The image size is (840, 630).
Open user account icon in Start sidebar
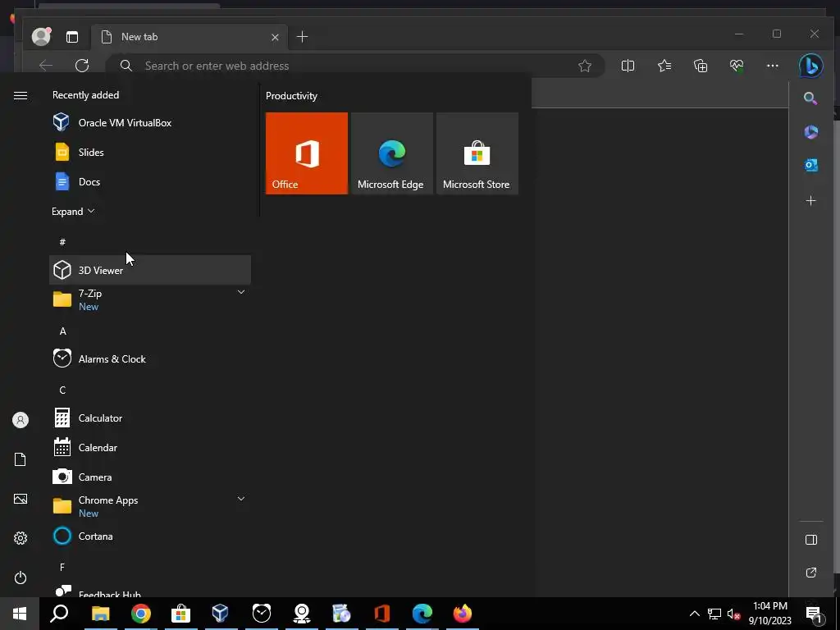tap(21, 420)
